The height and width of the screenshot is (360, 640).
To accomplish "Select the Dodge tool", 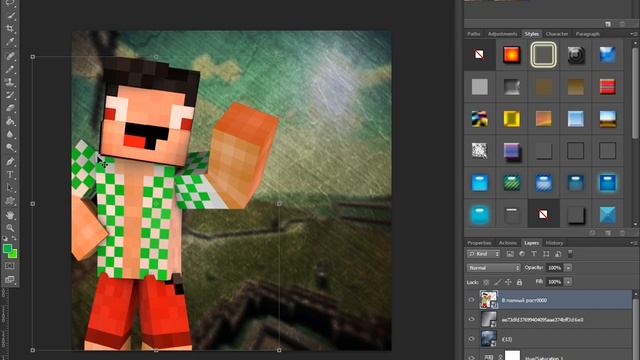I will pos(10,147).
